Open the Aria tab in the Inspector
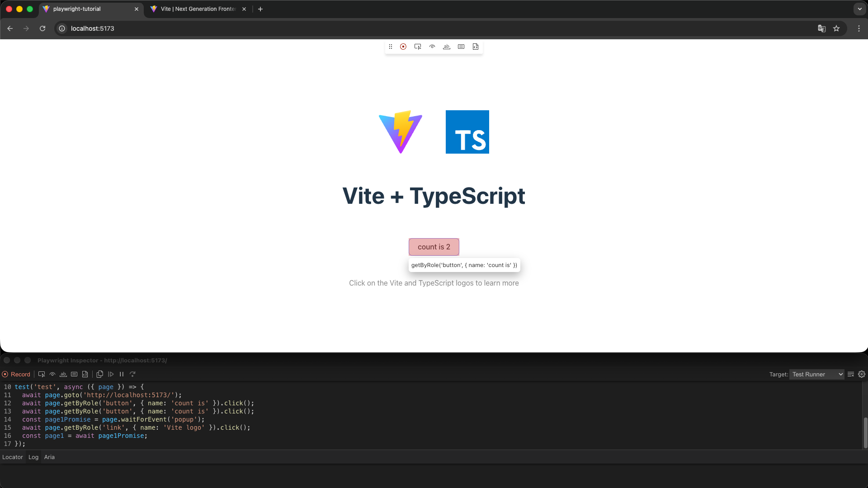The image size is (868, 488). [49, 457]
